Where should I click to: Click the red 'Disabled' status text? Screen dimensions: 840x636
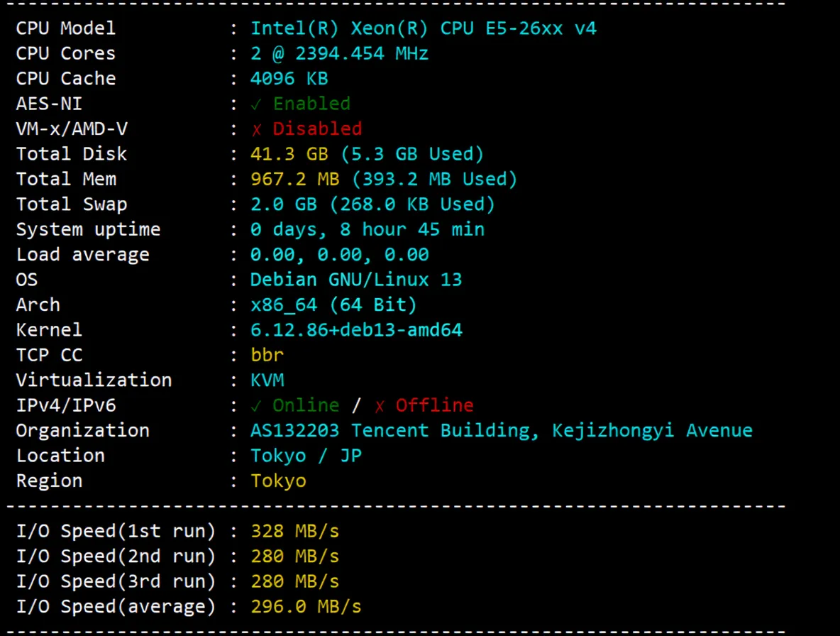click(317, 128)
